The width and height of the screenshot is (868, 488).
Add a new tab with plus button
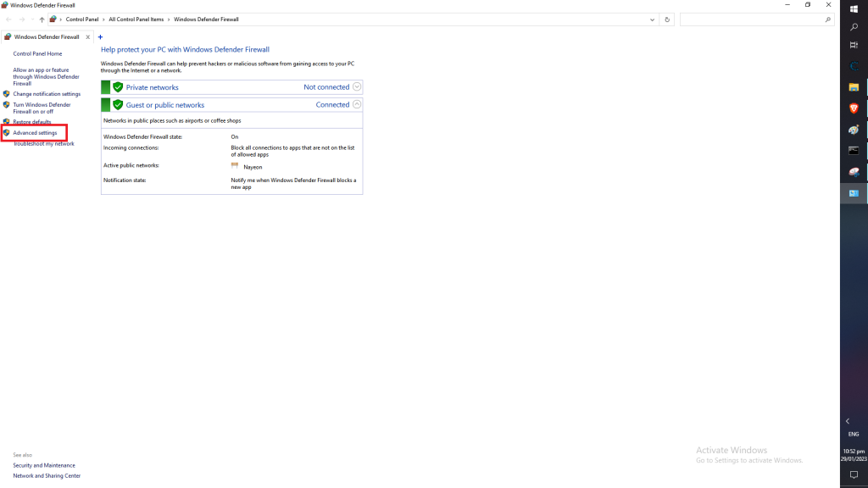coord(100,37)
